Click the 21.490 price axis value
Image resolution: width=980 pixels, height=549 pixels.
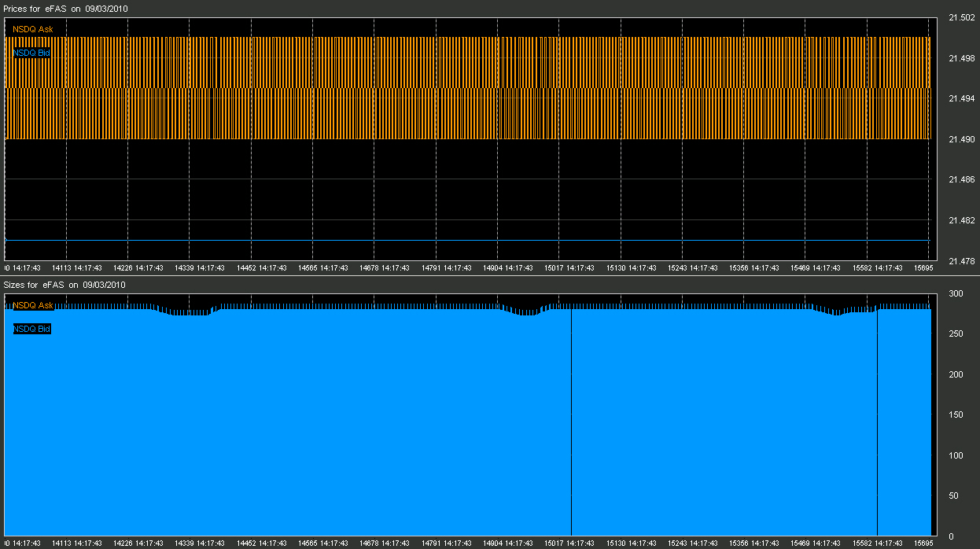[961, 139]
